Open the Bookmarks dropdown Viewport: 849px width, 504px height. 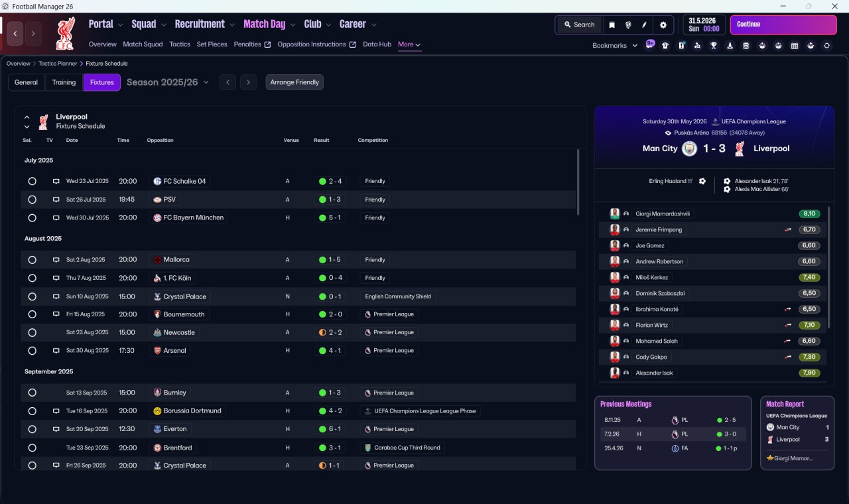[615, 46]
